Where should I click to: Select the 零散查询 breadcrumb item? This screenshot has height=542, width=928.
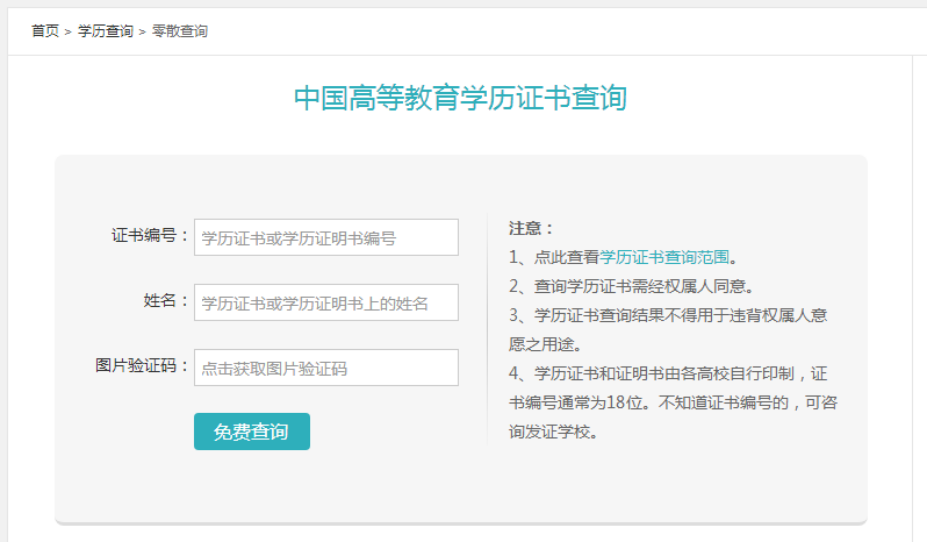pos(179,31)
